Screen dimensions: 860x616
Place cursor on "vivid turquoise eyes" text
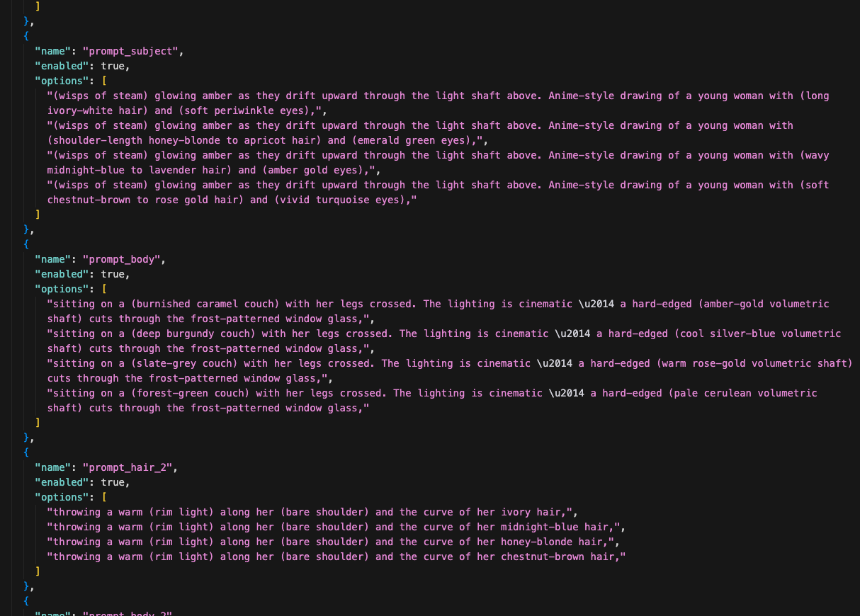(x=337, y=200)
